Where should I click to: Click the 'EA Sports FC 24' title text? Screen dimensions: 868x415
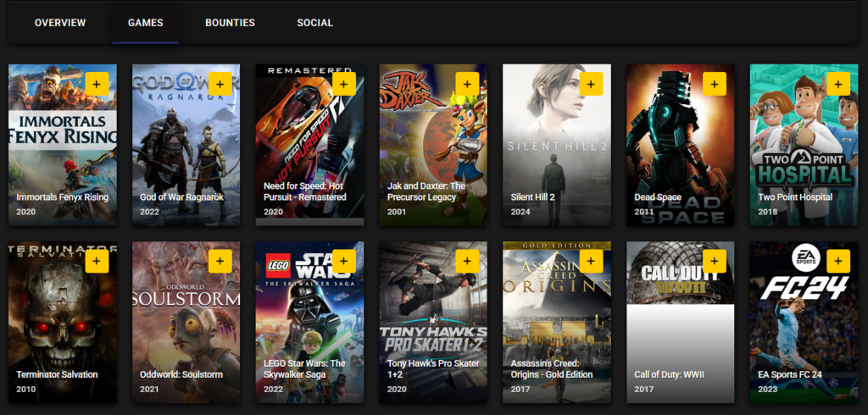pyautogui.click(x=790, y=374)
